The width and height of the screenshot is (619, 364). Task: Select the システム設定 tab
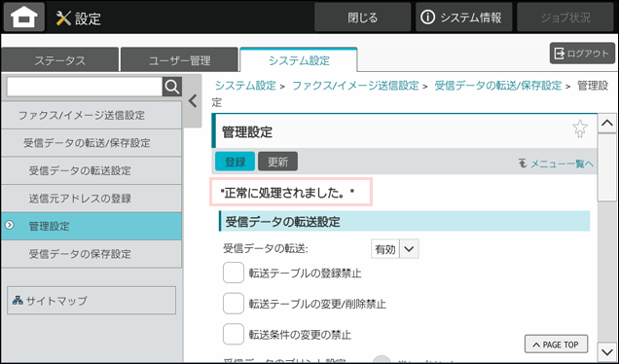[x=299, y=60]
